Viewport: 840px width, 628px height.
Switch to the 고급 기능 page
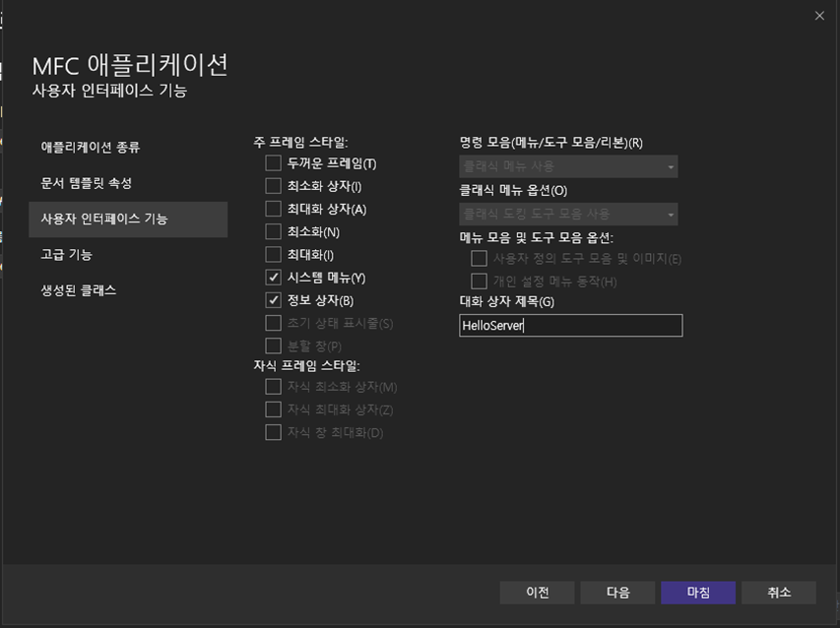pos(128,255)
